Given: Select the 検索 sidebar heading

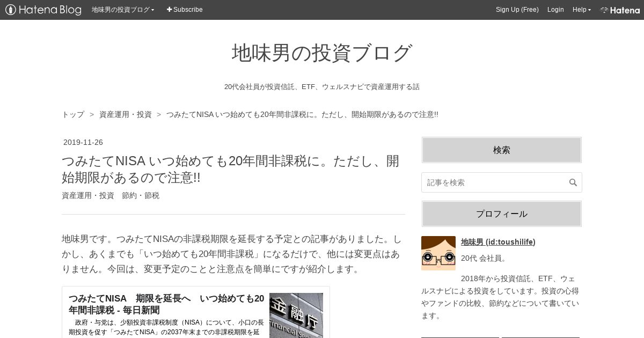Looking at the screenshot, I should (502, 150).
